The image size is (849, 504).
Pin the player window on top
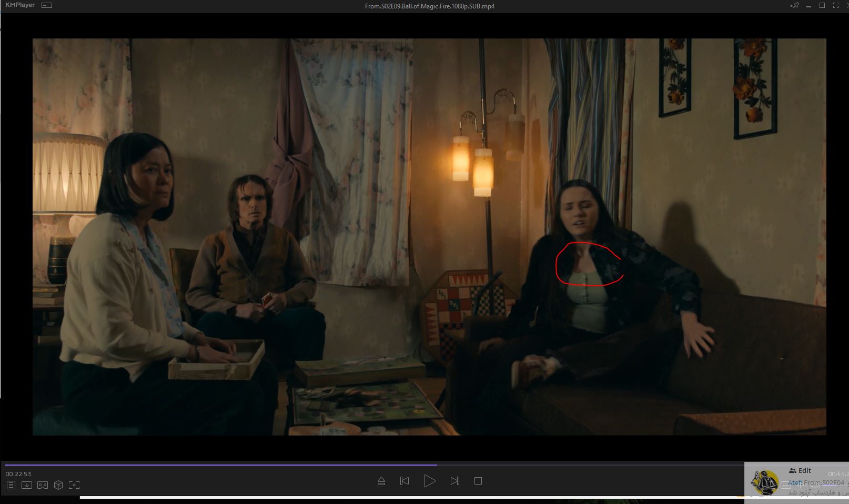pos(794,6)
